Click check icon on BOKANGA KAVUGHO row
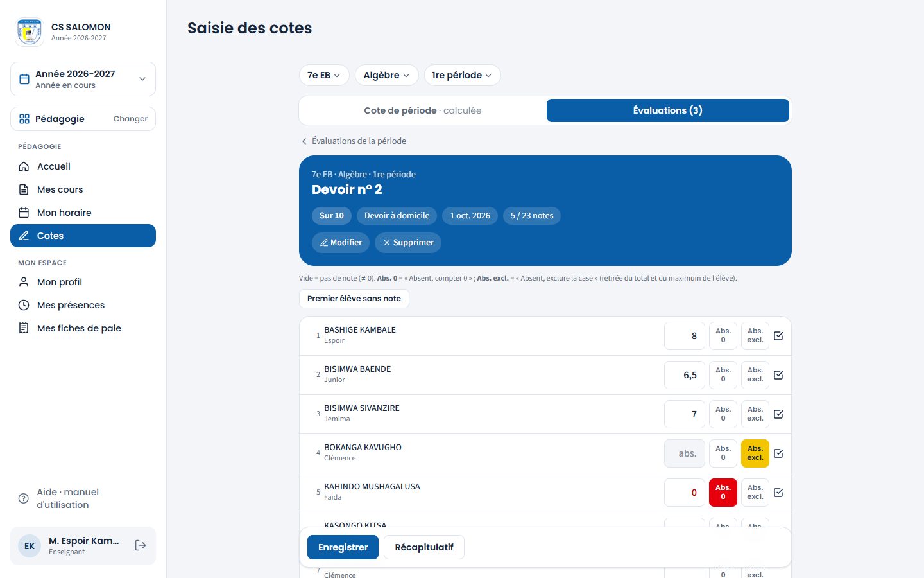The width and height of the screenshot is (924, 578). tap(778, 453)
